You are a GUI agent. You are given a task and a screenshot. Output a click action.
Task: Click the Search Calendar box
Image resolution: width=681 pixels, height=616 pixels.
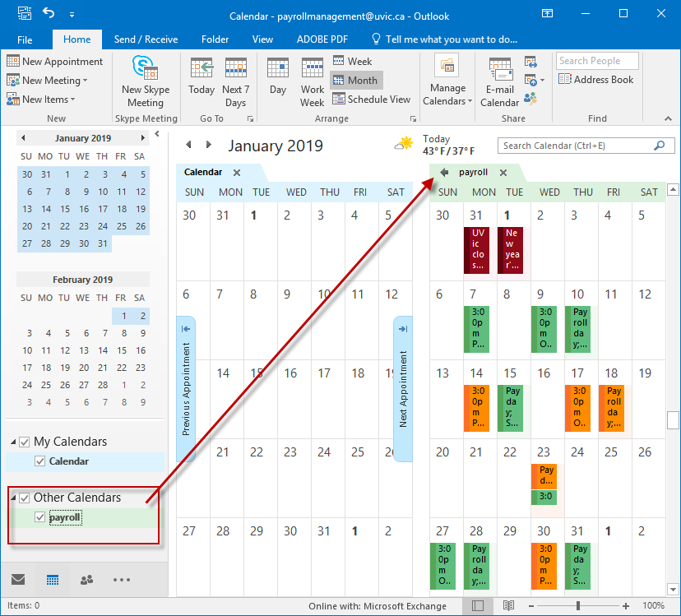586,146
